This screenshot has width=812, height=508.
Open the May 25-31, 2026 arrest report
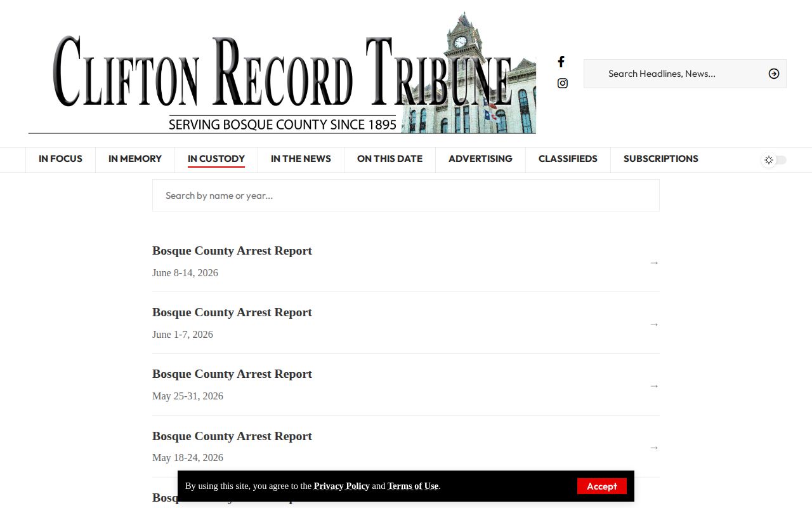coord(406,385)
